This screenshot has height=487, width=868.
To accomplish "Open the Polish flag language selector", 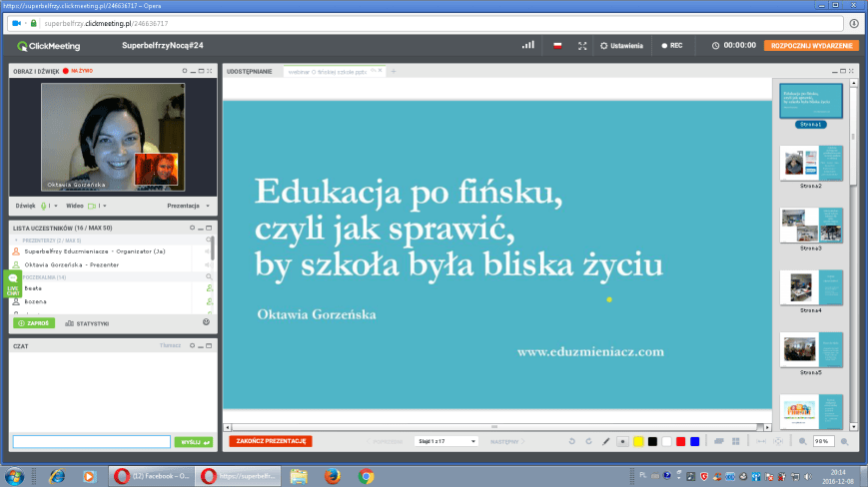I will 557,46.
